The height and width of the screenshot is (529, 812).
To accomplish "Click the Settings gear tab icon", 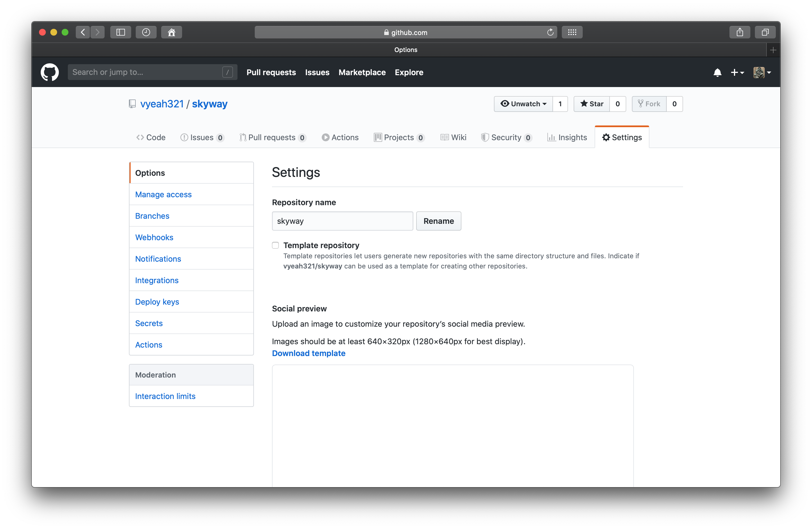I will 606,137.
